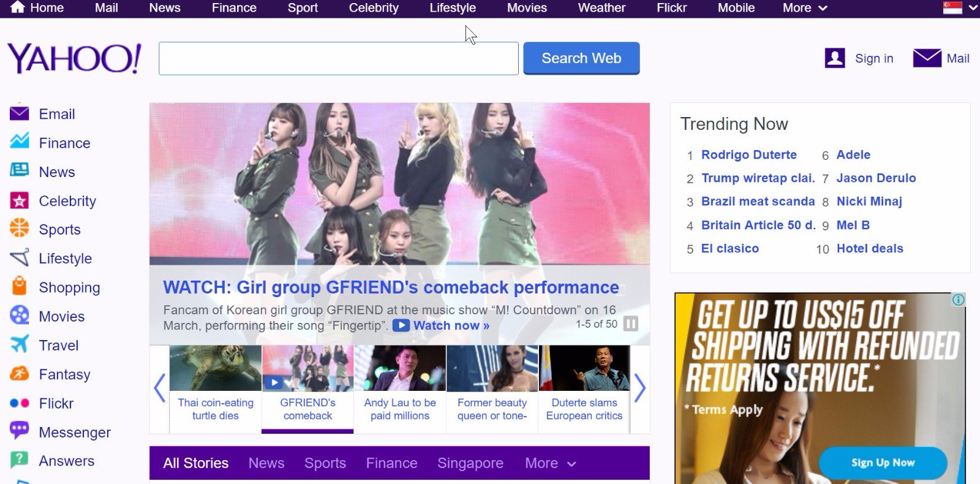Pause the story carousel slideshow

tap(630, 323)
